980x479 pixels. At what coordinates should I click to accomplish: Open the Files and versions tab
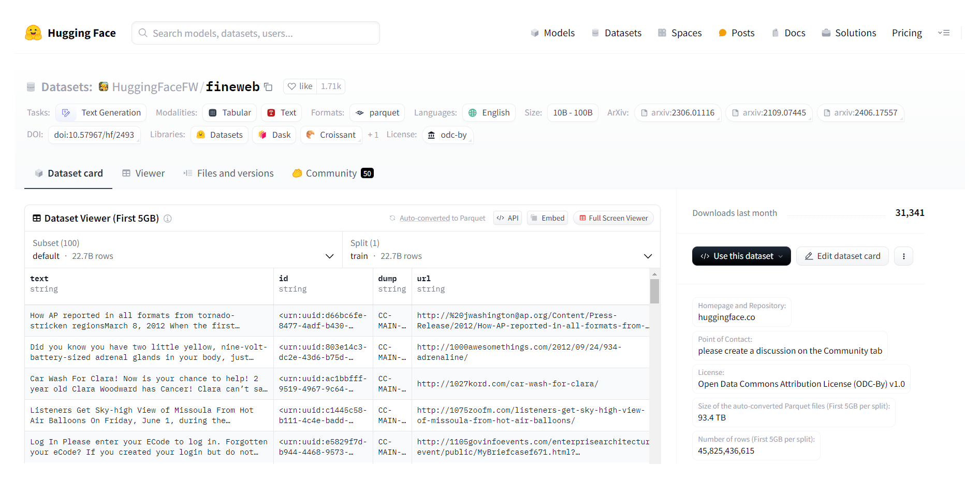click(x=228, y=173)
